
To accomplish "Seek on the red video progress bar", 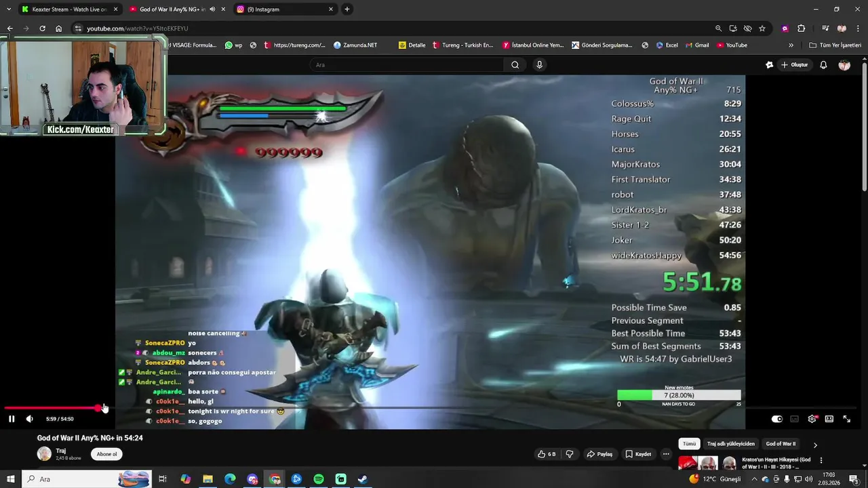I will [x=52, y=408].
